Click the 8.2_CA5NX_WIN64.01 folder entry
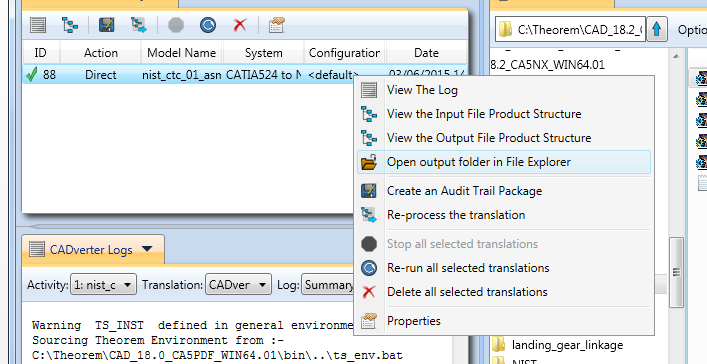This screenshot has width=707, height=364. pos(547,65)
